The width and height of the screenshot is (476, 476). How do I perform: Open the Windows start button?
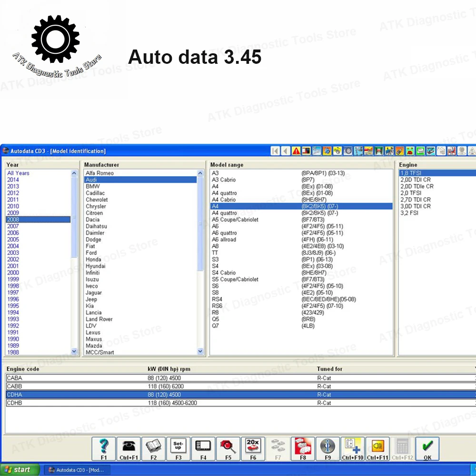tap(18, 469)
